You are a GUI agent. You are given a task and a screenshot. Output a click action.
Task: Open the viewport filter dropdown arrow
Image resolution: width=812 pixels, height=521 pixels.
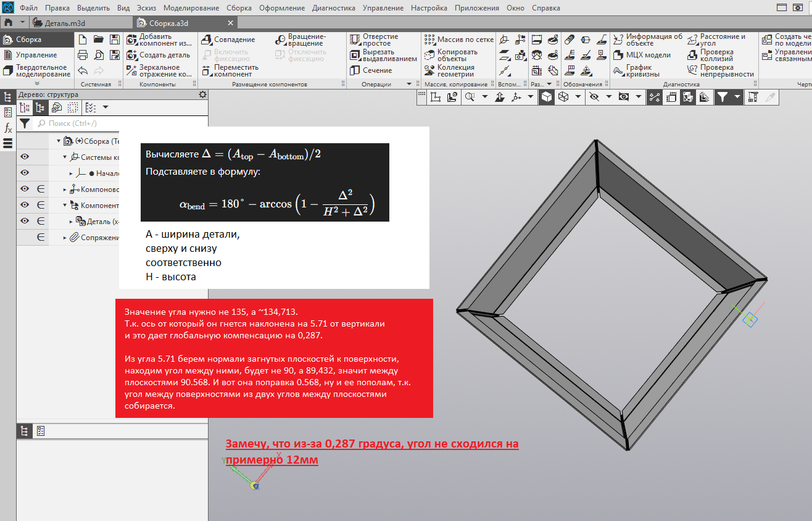click(737, 97)
